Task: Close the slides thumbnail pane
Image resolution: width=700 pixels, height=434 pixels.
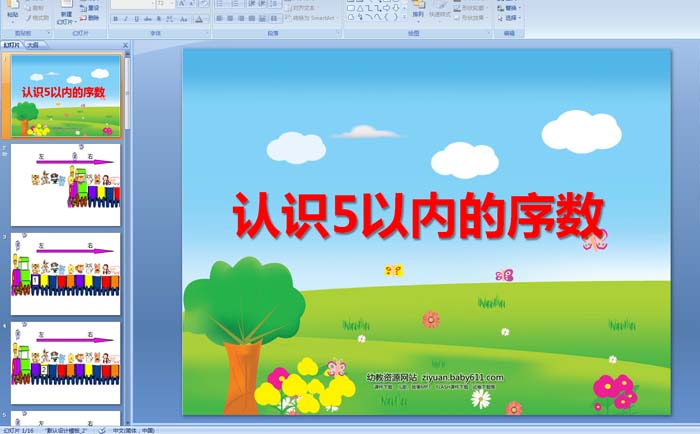Action: click(x=125, y=45)
